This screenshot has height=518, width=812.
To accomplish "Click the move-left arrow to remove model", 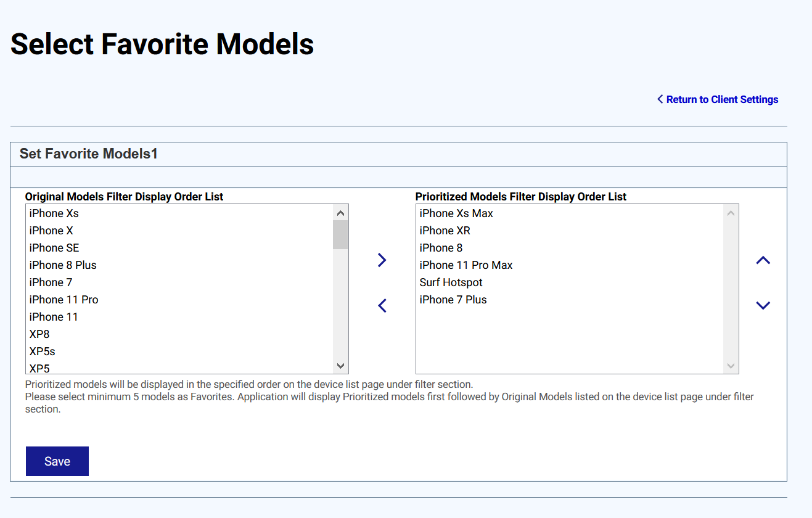I will coord(382,305).
